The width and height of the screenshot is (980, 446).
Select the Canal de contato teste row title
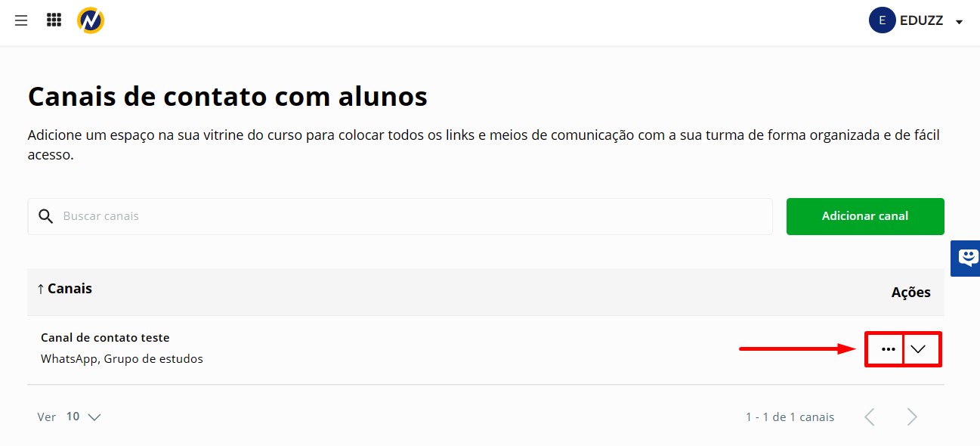pyautogui.click(x=105, y=338)
